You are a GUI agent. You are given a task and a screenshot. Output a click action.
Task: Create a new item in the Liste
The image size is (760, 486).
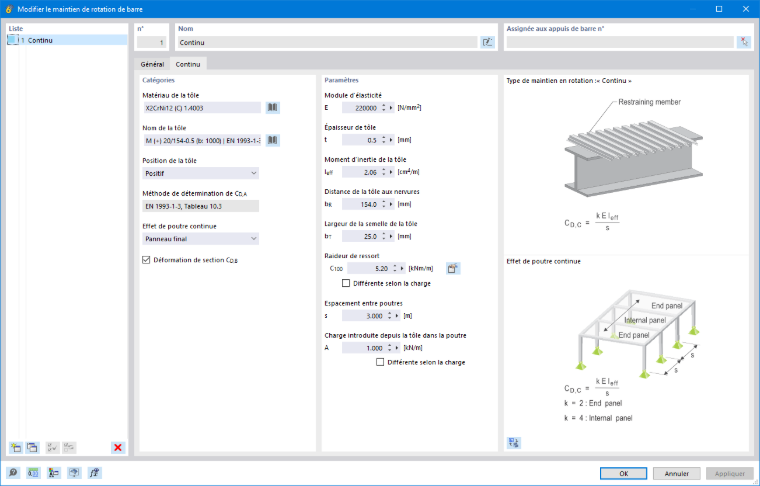pyautogui.click(x=16, y=447)
